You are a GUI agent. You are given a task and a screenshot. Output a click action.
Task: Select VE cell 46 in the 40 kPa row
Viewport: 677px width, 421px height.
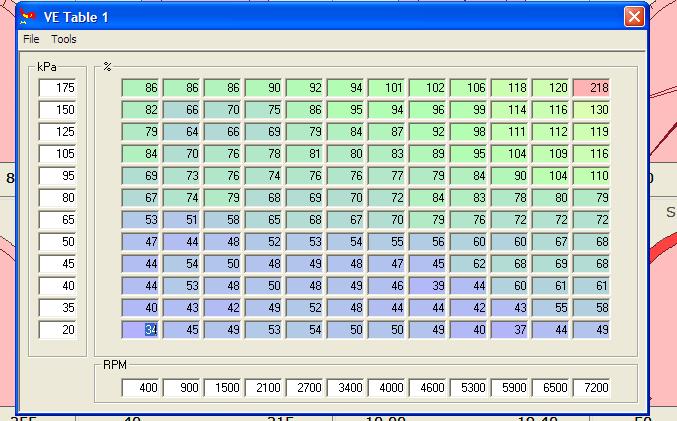coord(386,286)
